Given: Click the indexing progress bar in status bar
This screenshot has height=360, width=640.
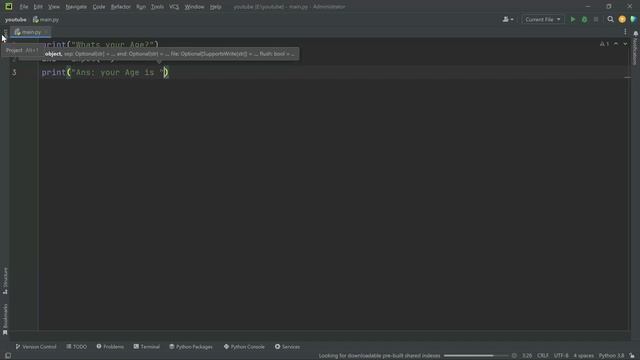Looking at the screenshot, I should (x=476, y=356).
